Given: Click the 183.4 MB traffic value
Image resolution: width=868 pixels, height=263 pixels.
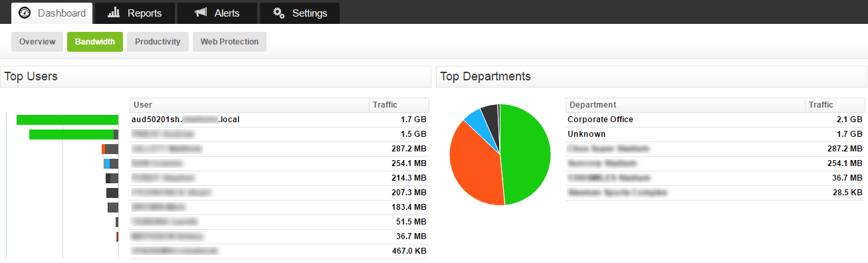Looking at the screenshot, I should (409, 207).
